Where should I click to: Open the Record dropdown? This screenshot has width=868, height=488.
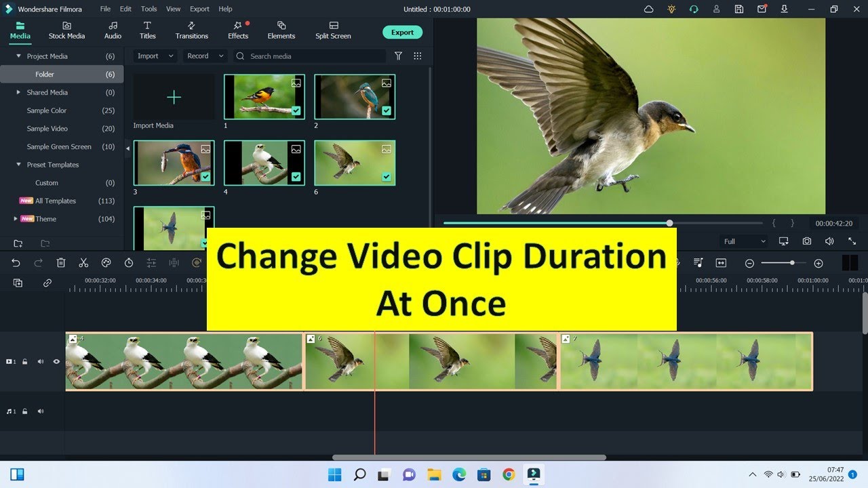pos(205,56)
